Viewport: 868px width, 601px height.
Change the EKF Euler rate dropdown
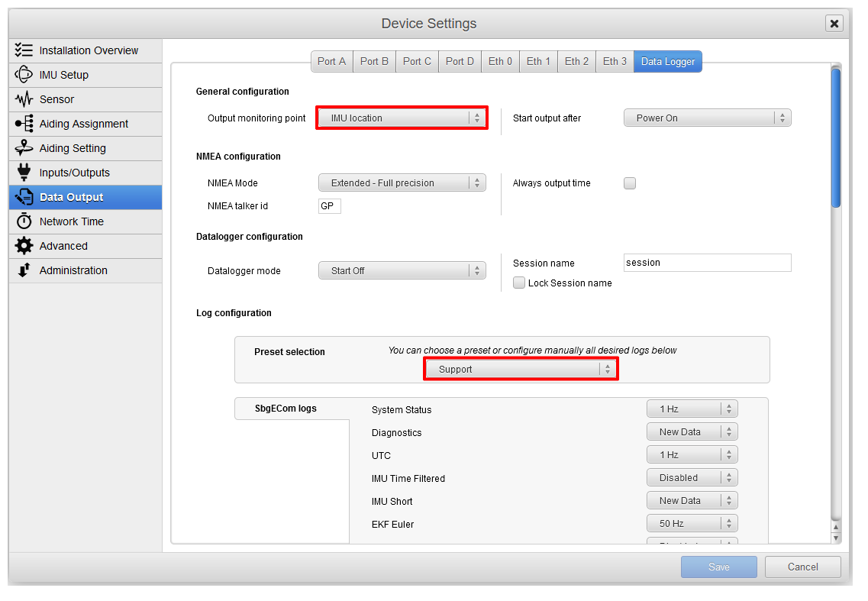tap(692, 523)
